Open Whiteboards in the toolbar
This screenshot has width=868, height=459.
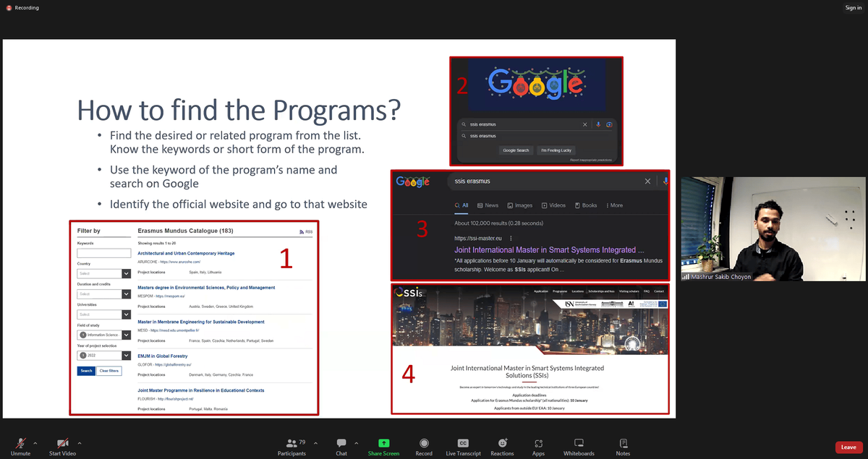pyautogui.click(x=579, y=443)
